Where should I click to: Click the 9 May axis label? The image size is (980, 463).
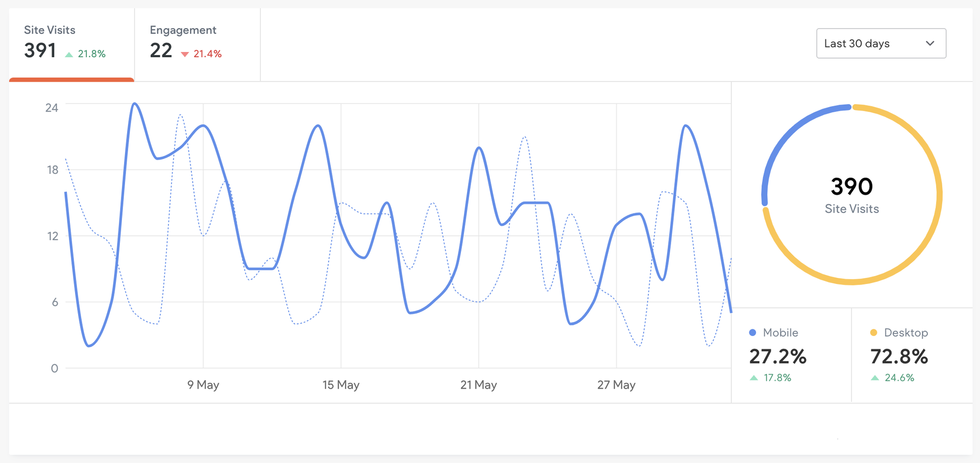click(203, 385)
